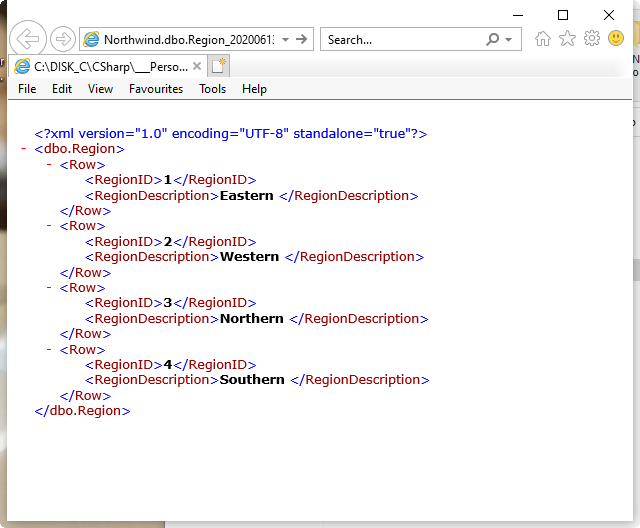640x528 pixels.
Task: Open the File menu
Action: [x=27, y=89]
